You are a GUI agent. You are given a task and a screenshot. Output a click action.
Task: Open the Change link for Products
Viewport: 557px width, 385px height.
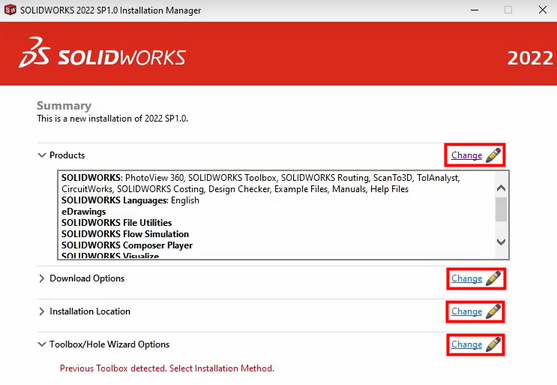point(466,156)
